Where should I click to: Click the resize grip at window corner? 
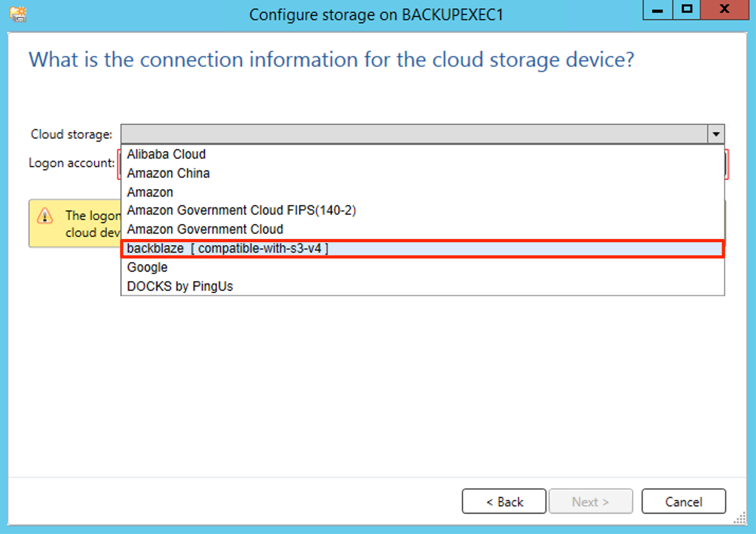740,518
